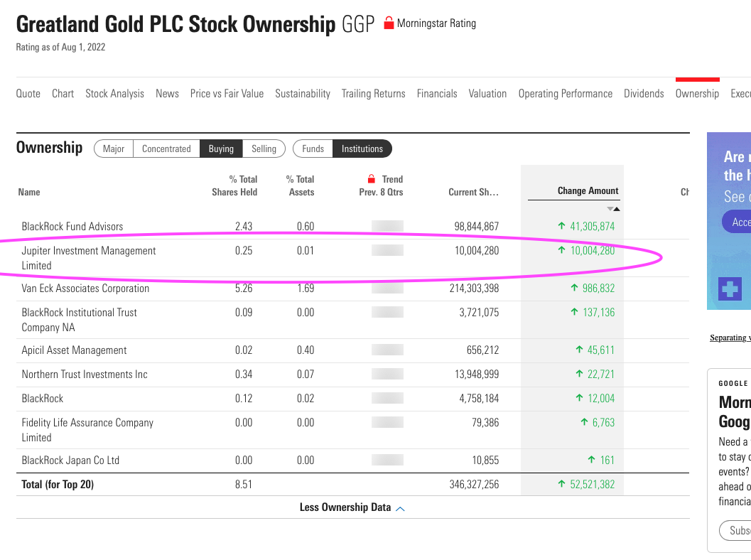
Task: Select the Buying ownership filter
Action: (221, 149)
